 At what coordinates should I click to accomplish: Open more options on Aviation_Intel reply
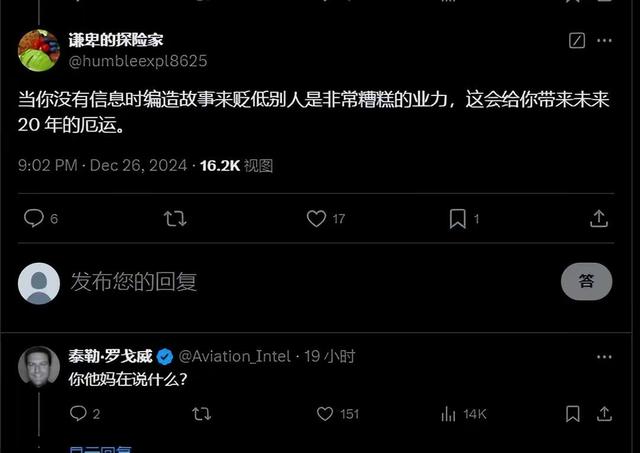point(604,357)
